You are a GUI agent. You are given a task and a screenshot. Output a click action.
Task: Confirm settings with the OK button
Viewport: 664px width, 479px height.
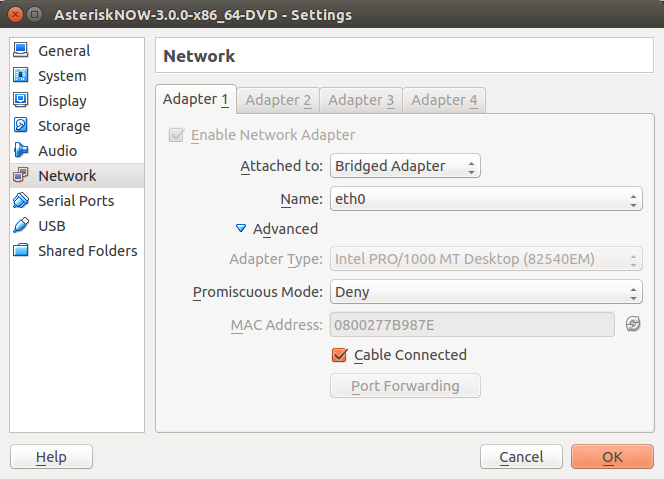point(612,457)
